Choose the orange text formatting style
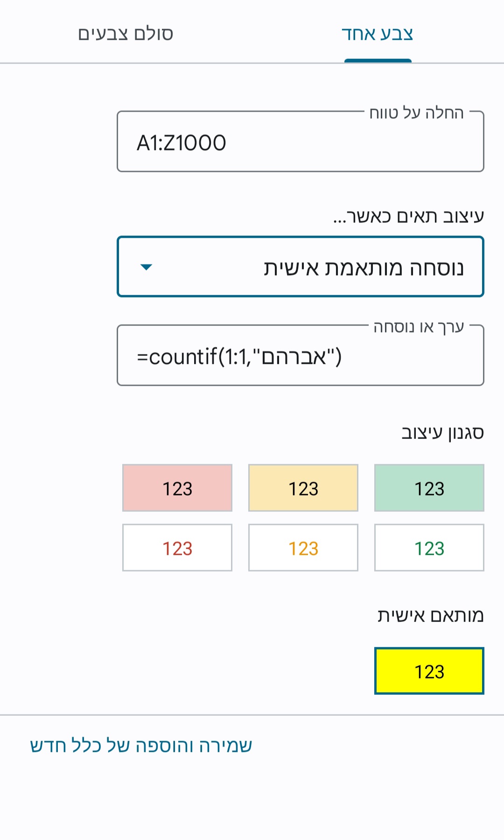504x840 pixels. [x=303, y=547]
